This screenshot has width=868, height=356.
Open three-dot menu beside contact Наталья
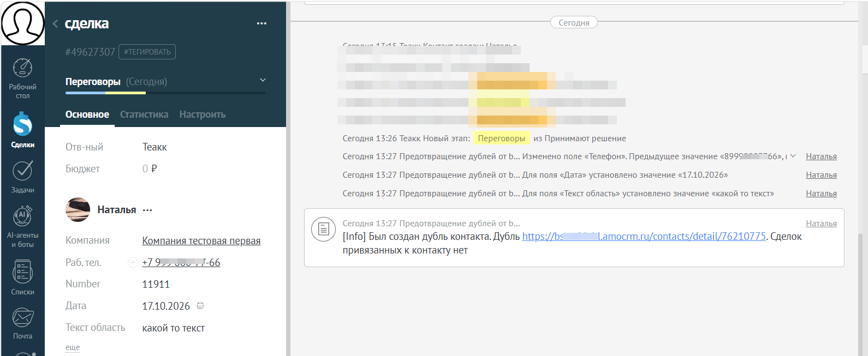147,210
